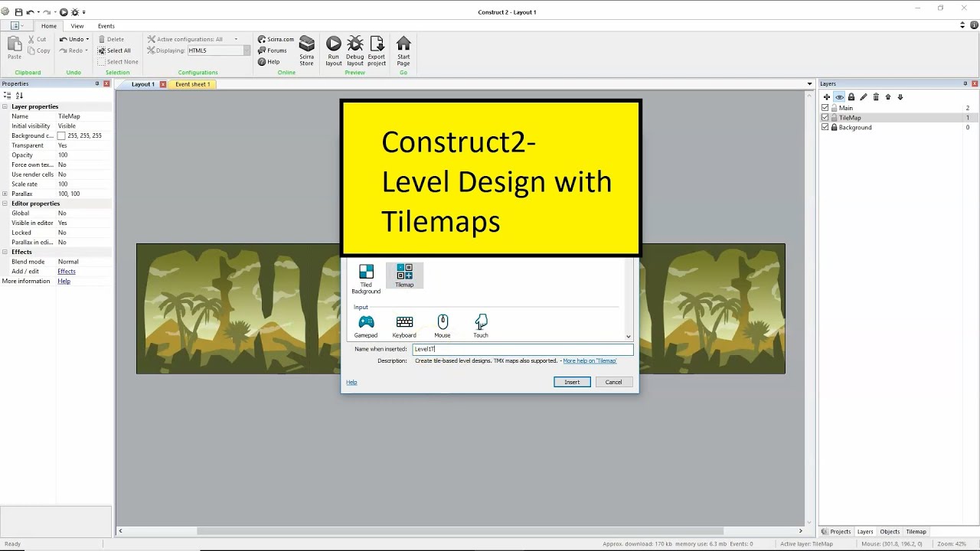Delete layer with the Layers trash icon
Screen dimensions: 980x551
point(876,97)
